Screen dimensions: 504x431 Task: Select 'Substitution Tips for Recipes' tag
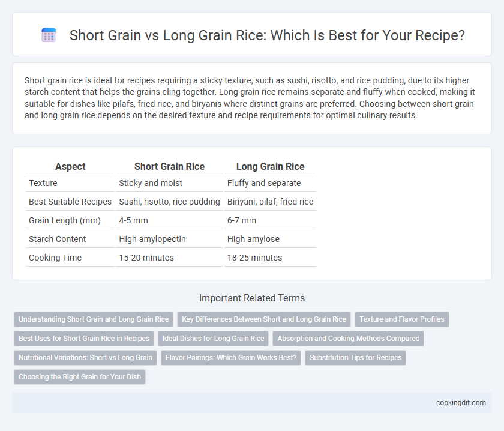(355, 358)
